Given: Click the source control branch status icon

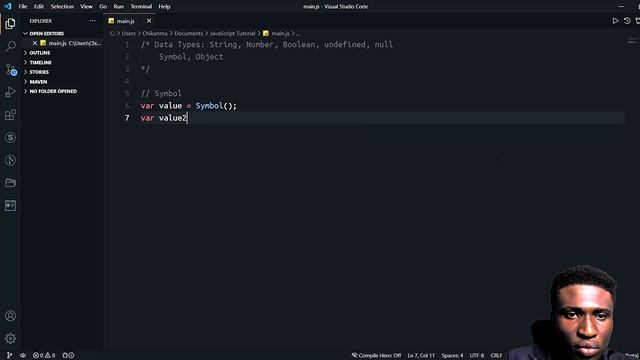Looking at the screenshot, I should [9, 356].
